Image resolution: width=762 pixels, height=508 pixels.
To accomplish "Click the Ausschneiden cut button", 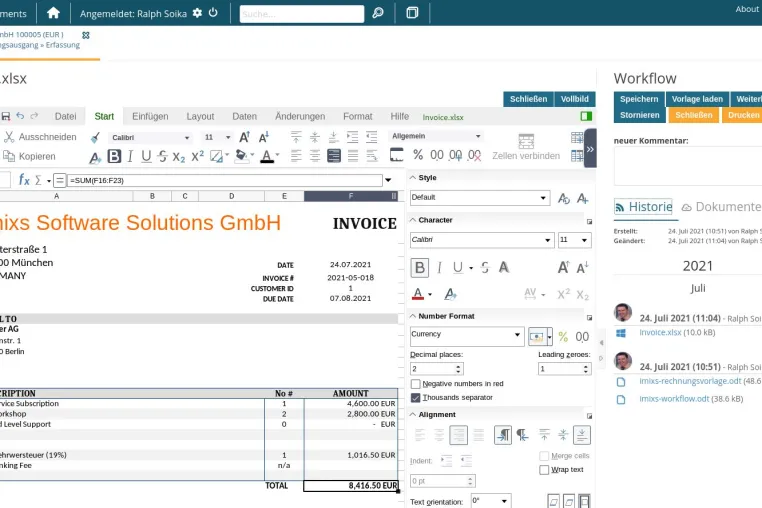I will [41, 137].
